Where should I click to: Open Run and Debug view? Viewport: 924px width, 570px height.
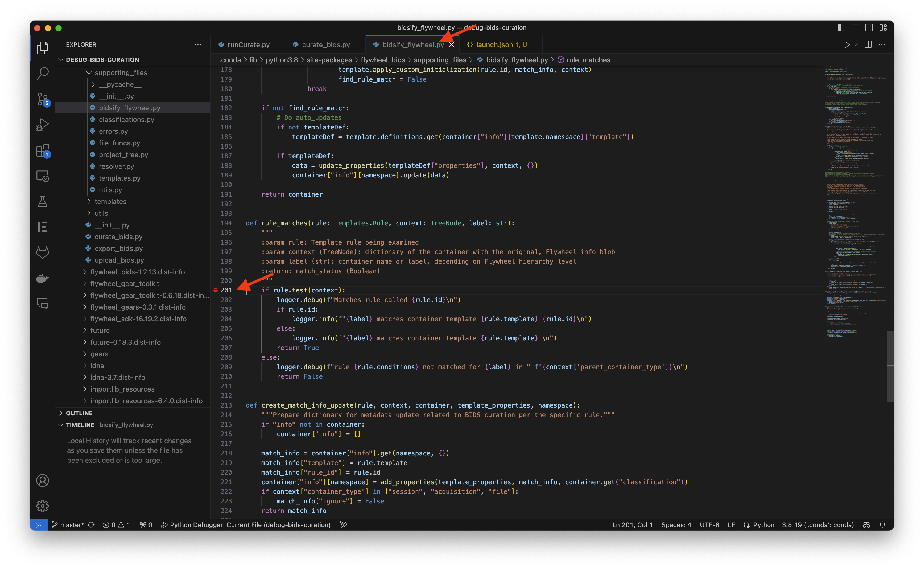(43, 124)
